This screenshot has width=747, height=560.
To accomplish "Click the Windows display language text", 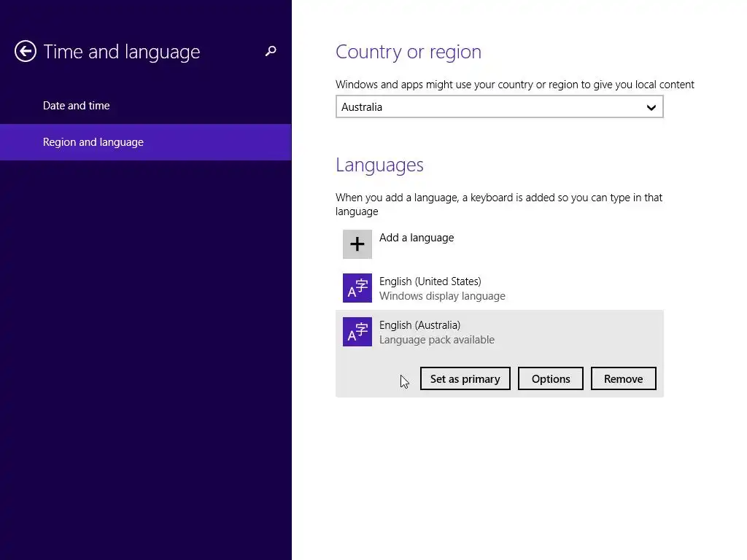I will [442, 296].
